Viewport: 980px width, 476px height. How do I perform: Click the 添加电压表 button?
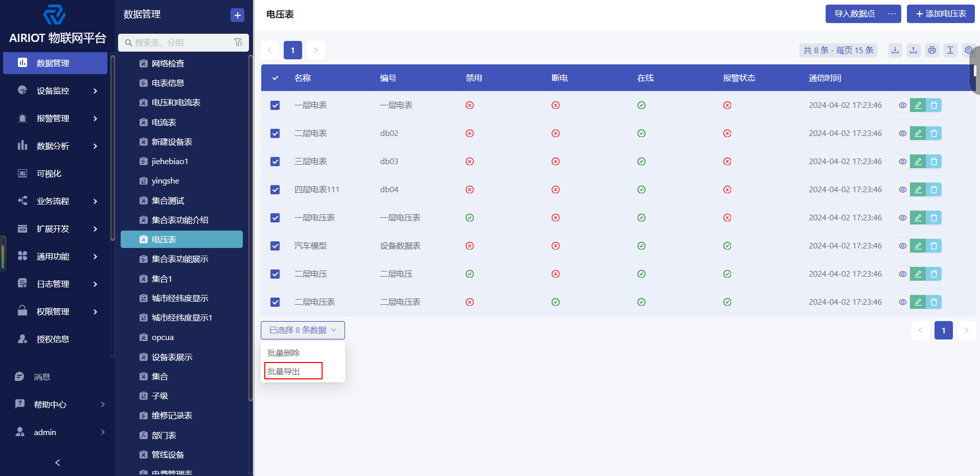(941, 14)
